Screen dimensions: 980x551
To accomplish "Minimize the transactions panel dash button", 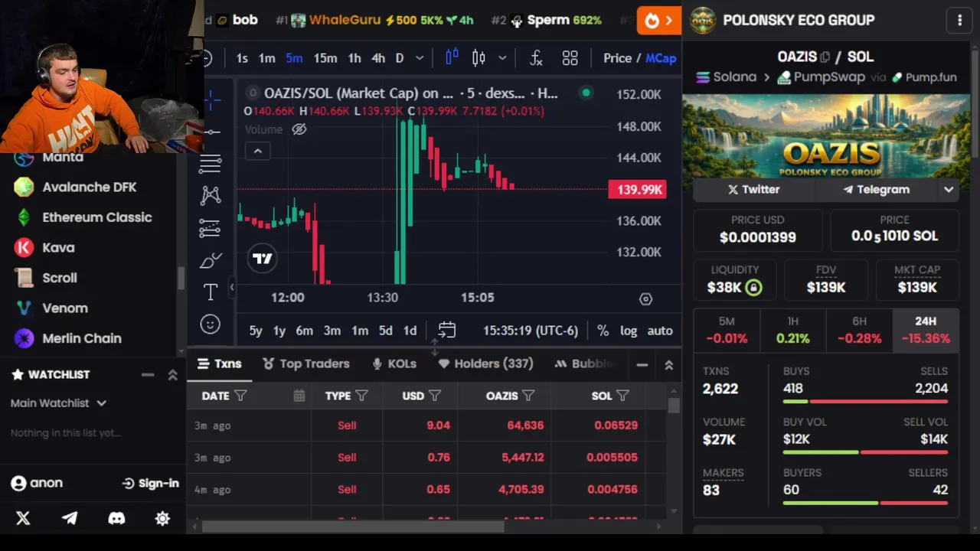I will tap(642, 365).
